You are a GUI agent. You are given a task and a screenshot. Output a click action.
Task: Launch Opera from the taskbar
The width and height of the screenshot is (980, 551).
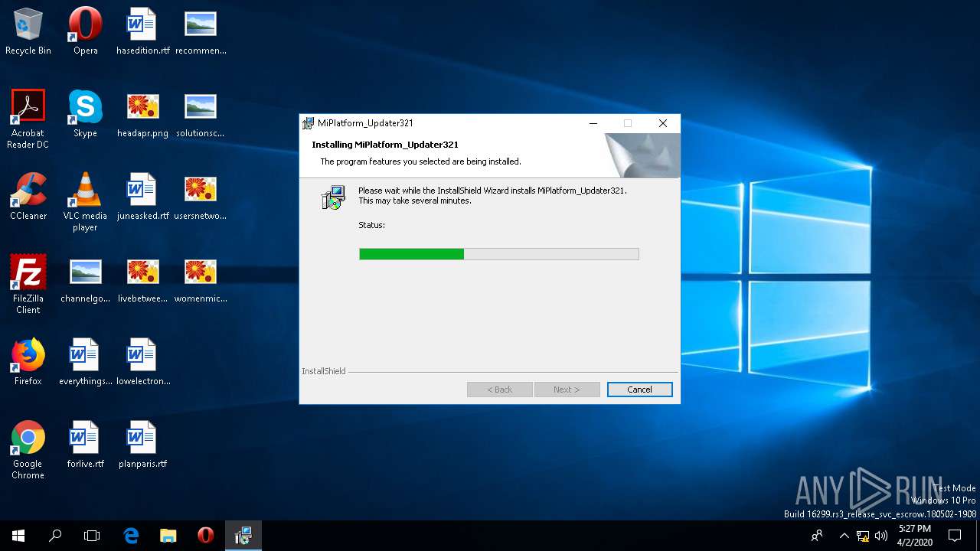click(x=205, y=536)
